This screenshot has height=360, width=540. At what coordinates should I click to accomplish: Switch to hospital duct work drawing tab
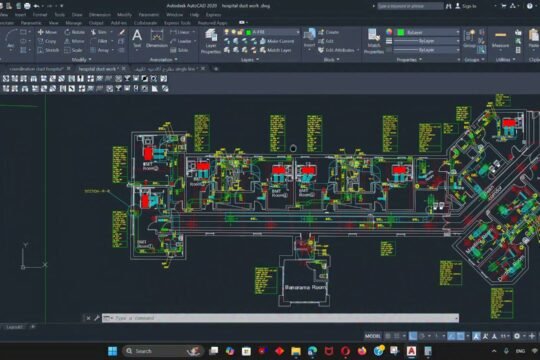click(97, 69)
